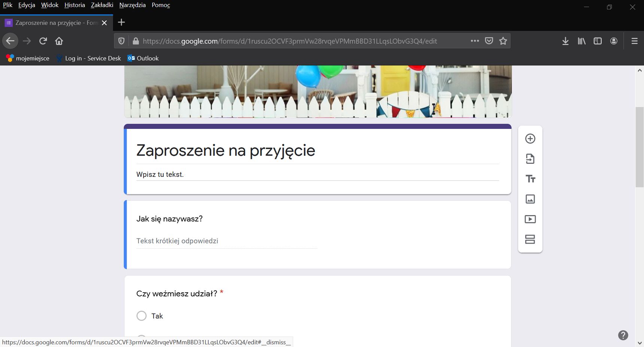
Task: Reload the page
Action: [43, 41]
